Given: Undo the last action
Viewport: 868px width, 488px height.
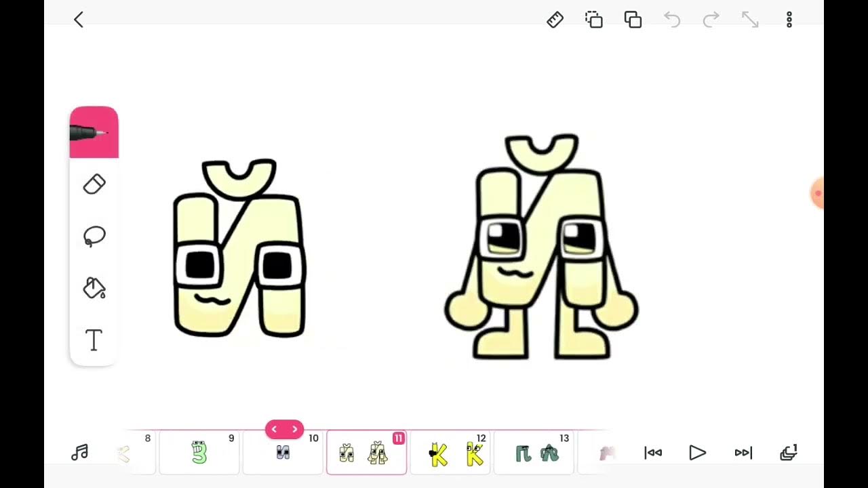Looking at the screenshot, I should tap(672, 20).
